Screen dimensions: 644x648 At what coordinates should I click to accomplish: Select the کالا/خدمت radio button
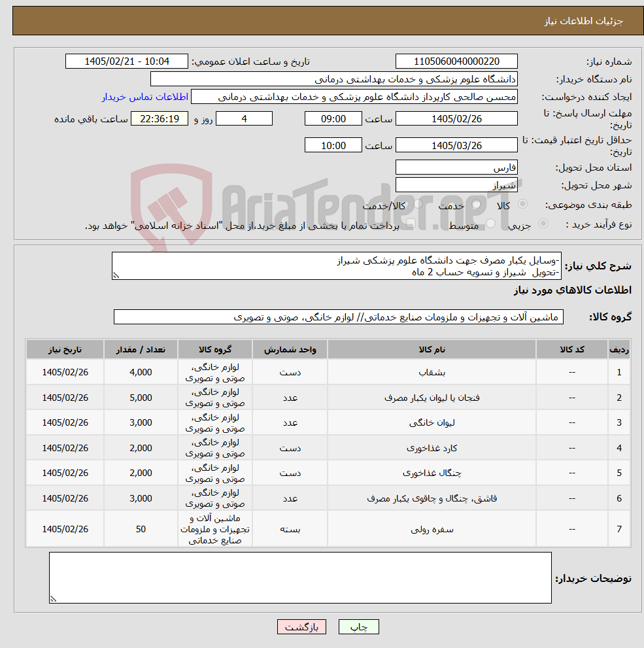pos(418,204)
